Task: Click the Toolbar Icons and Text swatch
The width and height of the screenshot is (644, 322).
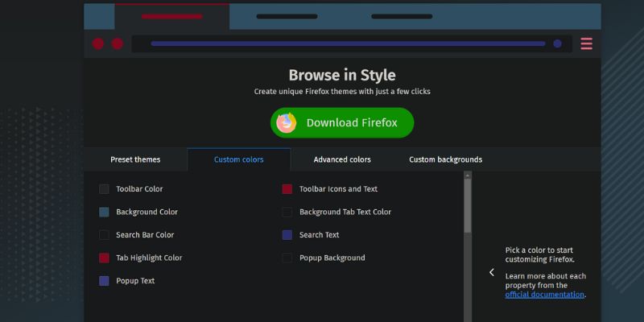Action: 287,189
